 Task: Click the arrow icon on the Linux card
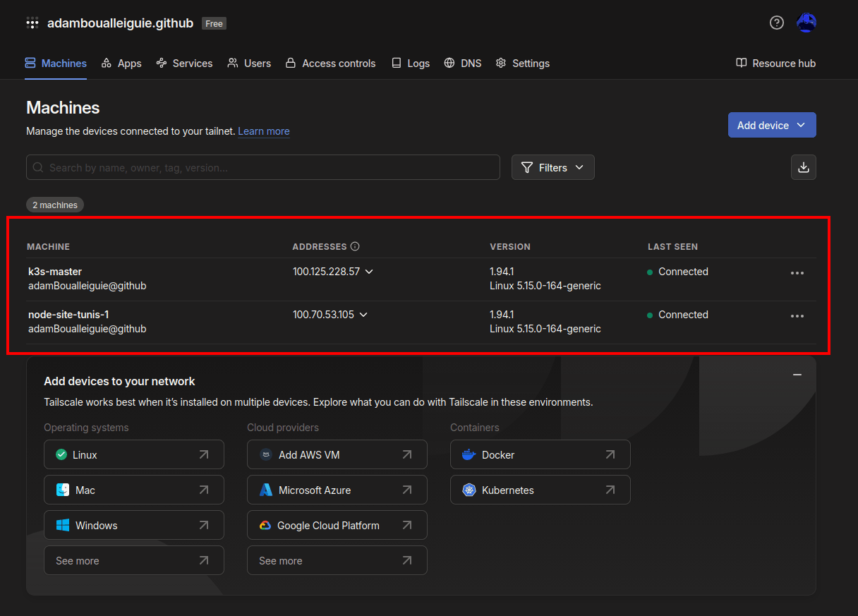click(204, 454)
